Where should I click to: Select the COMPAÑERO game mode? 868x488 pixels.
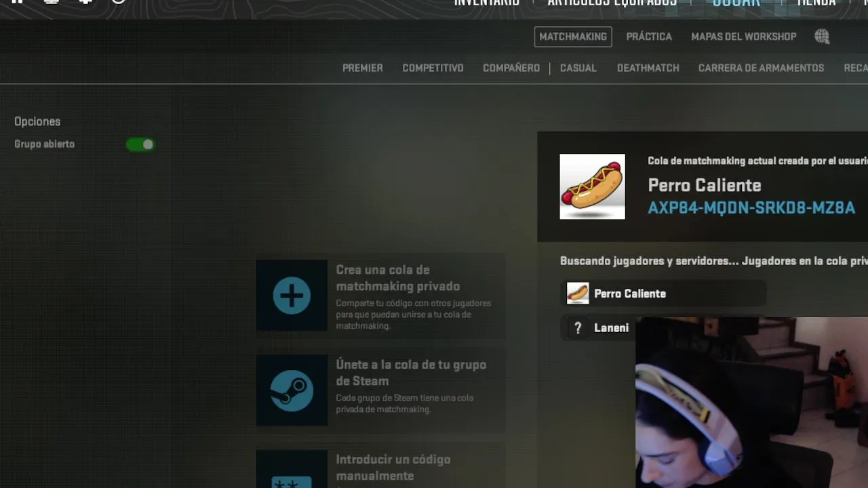pos(511,68)
